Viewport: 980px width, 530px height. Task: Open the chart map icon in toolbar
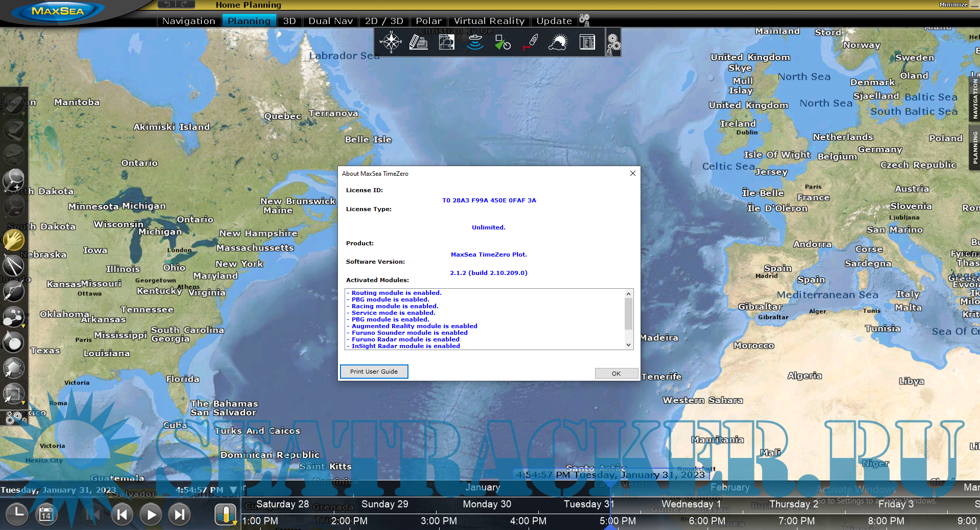pos(446,42)
